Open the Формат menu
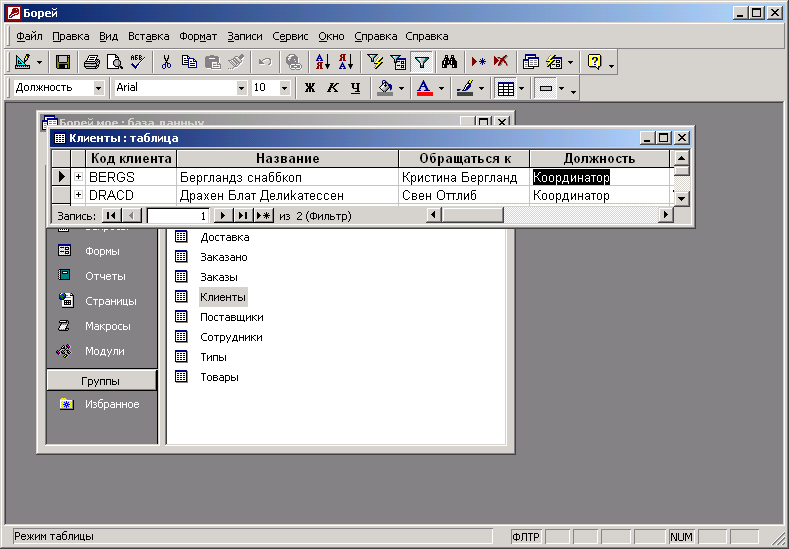 198,36
